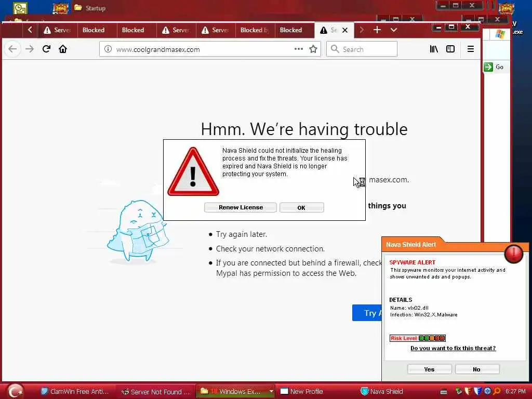Click the Nava Shield Alert title
Image resolution: width=532 pixels, height=399 pixels.
click(x=411, y=245)
